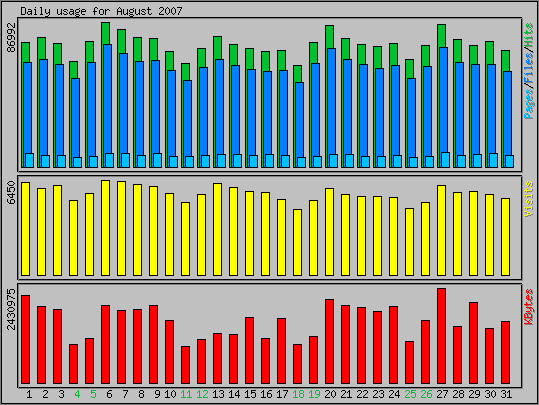Image resolution: width=539 pixels, height=405 pixels.
Task: Select the yellow Visits bar for day 18
Action: pyautogui.click(x=297, y=242)
